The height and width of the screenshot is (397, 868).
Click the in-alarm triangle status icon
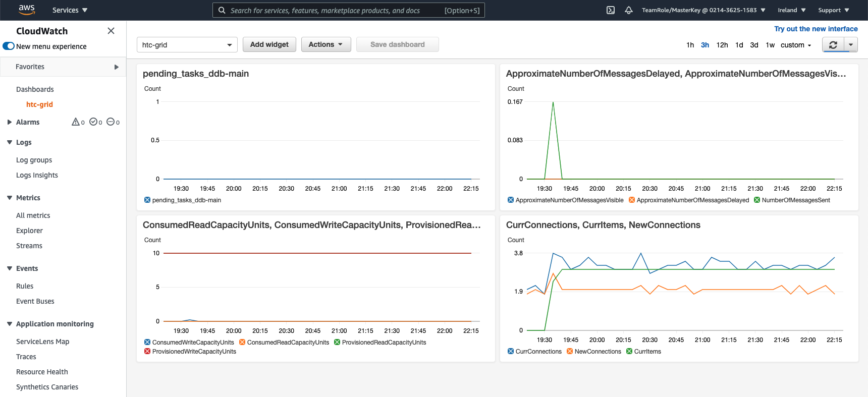pyautogui.click(x=76, y=122)
